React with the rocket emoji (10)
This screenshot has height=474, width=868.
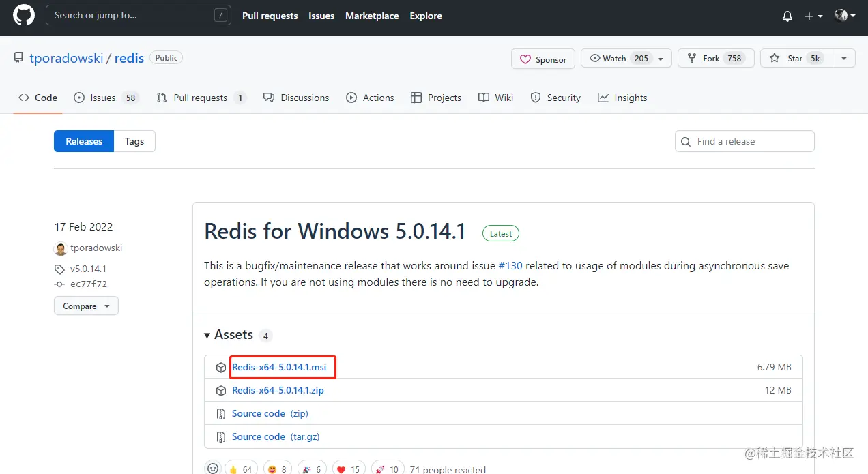387,469
